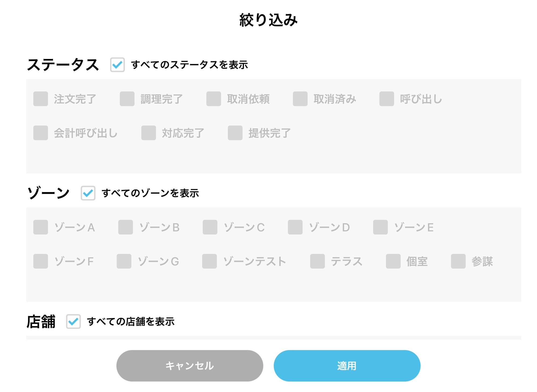Toggle すべてのステータスを表示 checkbox
Viewport: 537px width, 392px height.
(117, 65)
